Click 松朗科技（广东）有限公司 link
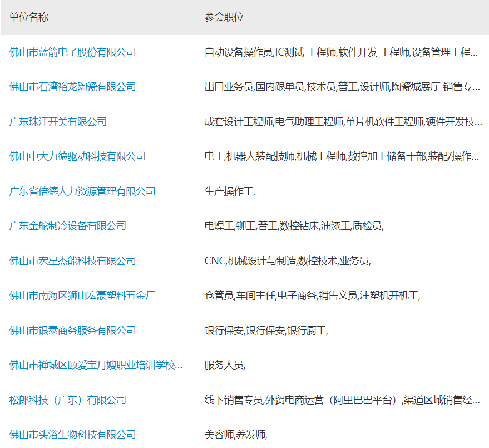 (x=68, y=400)
